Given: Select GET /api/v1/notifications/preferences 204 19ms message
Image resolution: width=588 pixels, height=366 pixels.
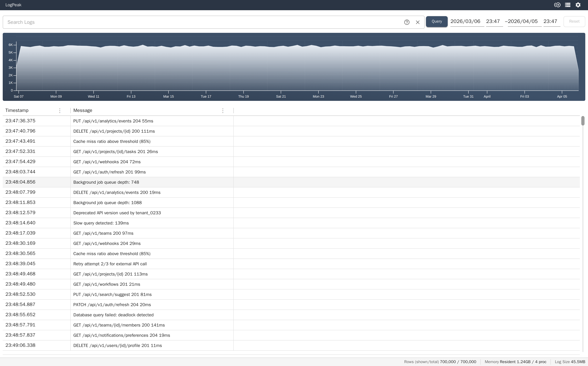Looking at the screenshot, I should pos(122,335).
